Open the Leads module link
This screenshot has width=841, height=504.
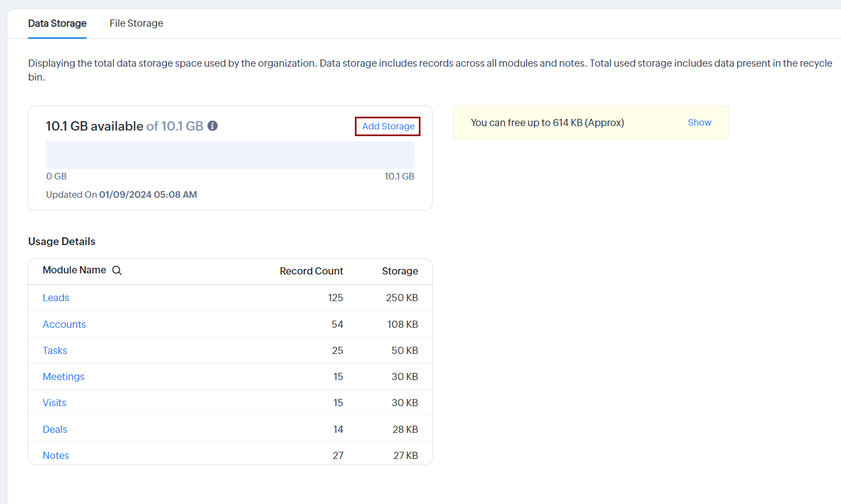[56, 298]
